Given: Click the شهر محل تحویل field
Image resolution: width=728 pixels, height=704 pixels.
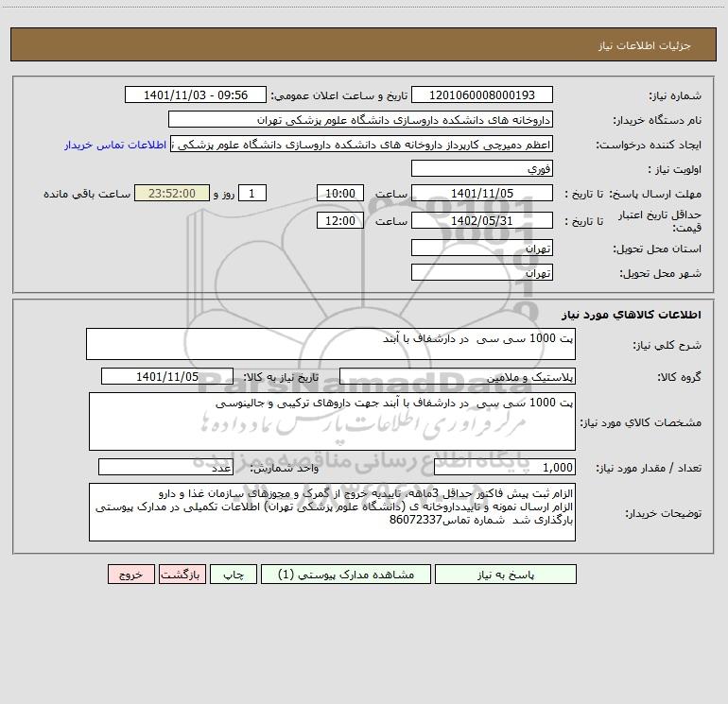Looking at the screenshot, I should [482, 272].
